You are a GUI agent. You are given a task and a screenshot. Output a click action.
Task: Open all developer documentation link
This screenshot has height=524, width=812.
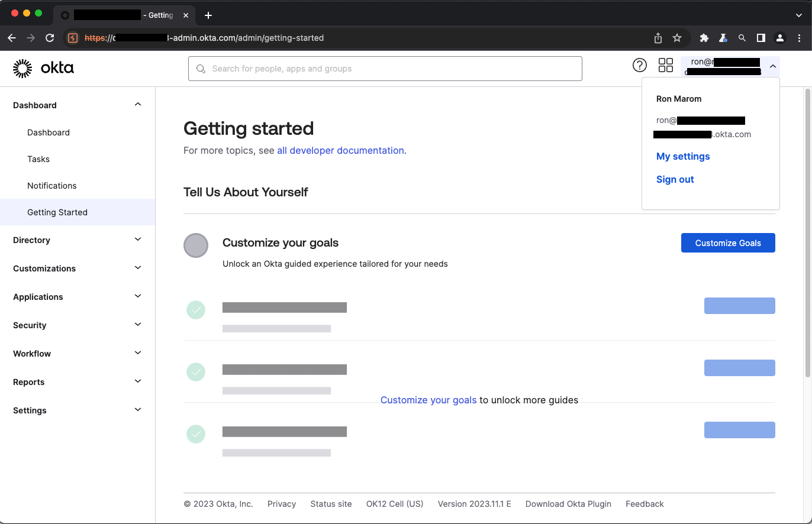click(340, 151)
